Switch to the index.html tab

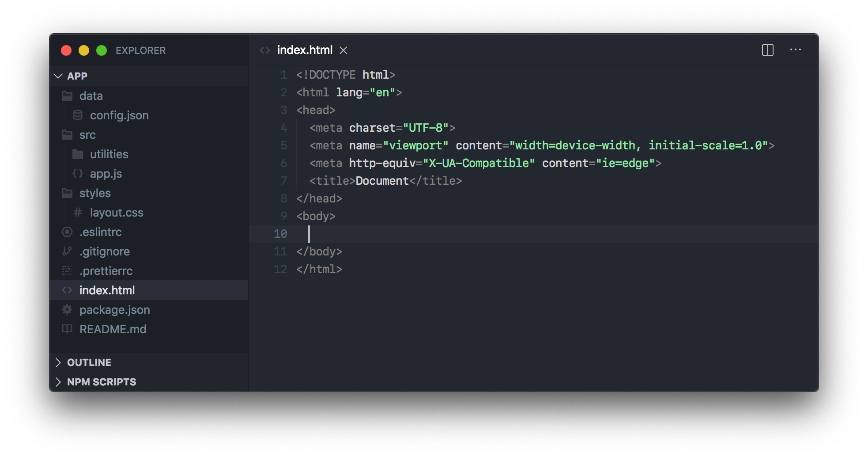coord(305,50)
